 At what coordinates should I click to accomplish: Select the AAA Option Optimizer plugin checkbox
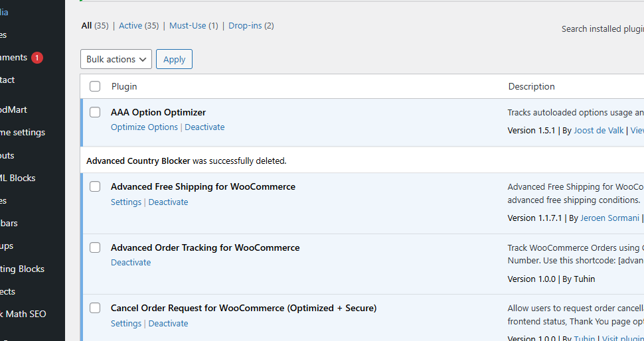(95, 112)
